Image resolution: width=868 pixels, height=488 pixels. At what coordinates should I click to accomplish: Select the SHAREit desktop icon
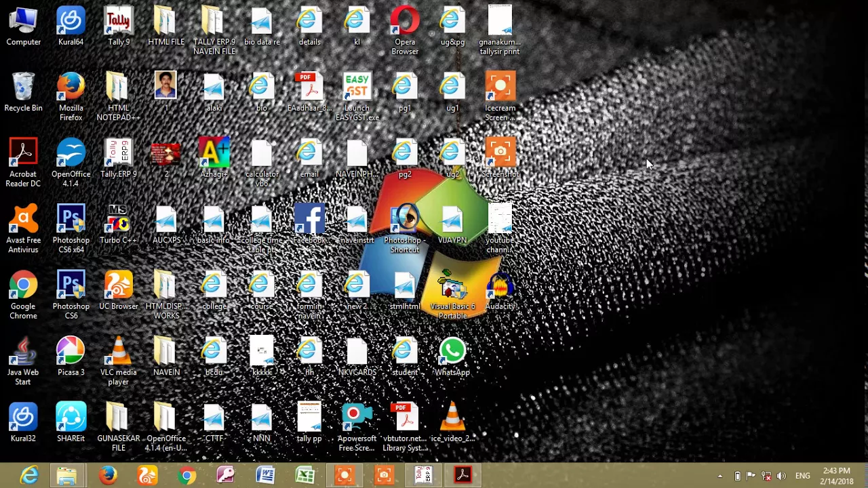coord(71,423)
